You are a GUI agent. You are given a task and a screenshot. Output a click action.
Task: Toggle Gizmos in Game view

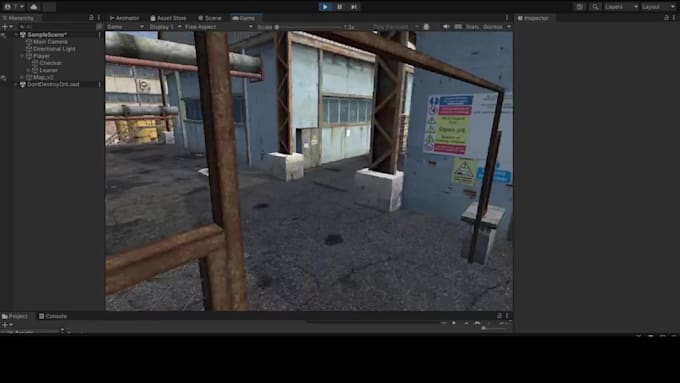click(493, 27)
